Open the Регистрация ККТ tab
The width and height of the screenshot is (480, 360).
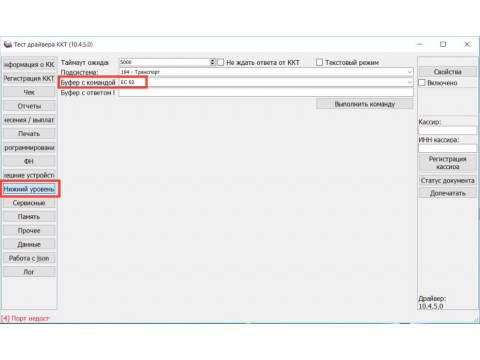click(29, 78)
